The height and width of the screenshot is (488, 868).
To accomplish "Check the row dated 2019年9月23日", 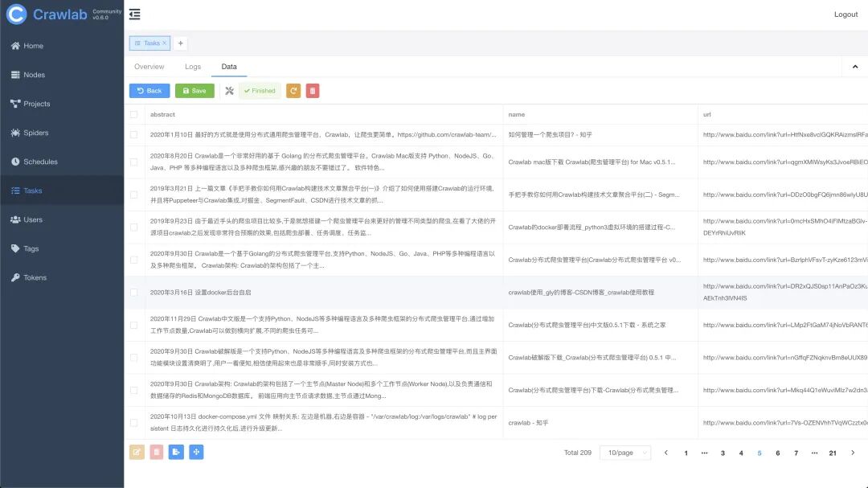I will click(134, 228).
